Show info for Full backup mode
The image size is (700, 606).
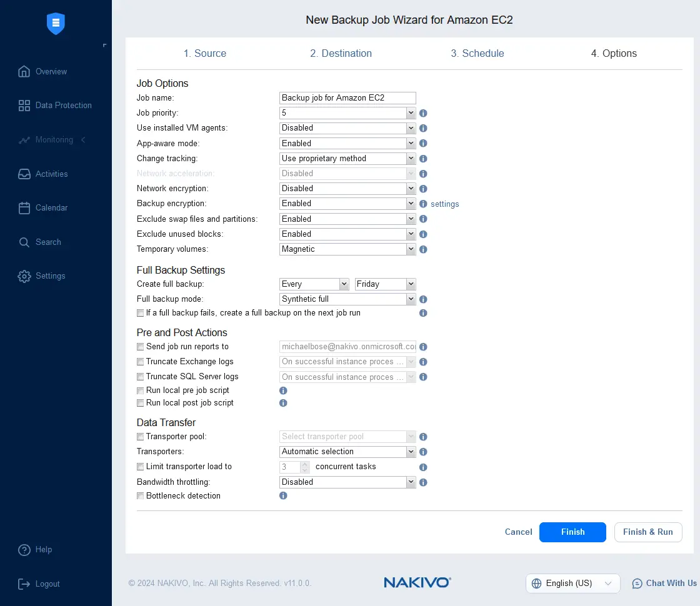tap(423, 299)
